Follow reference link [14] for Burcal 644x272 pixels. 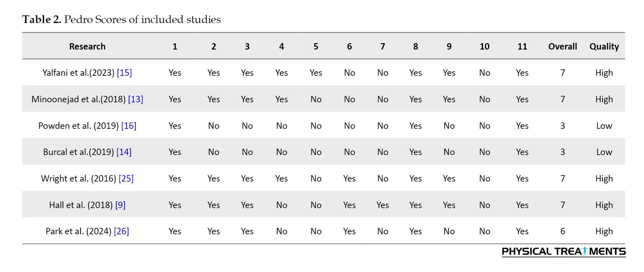coord(124,152)
